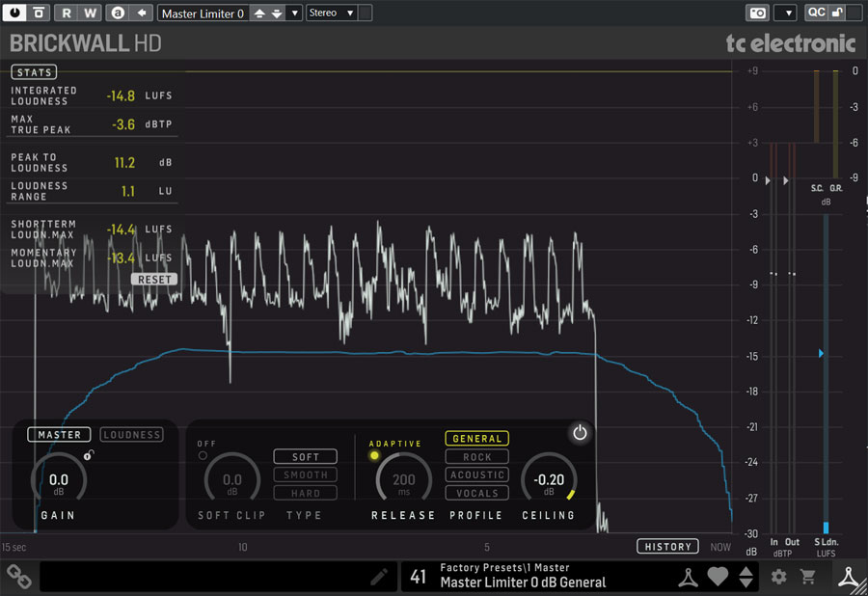The width and height of the screenshot is (868, 596).
Task: Select the ROCK profile
Action: click(476, 456)
